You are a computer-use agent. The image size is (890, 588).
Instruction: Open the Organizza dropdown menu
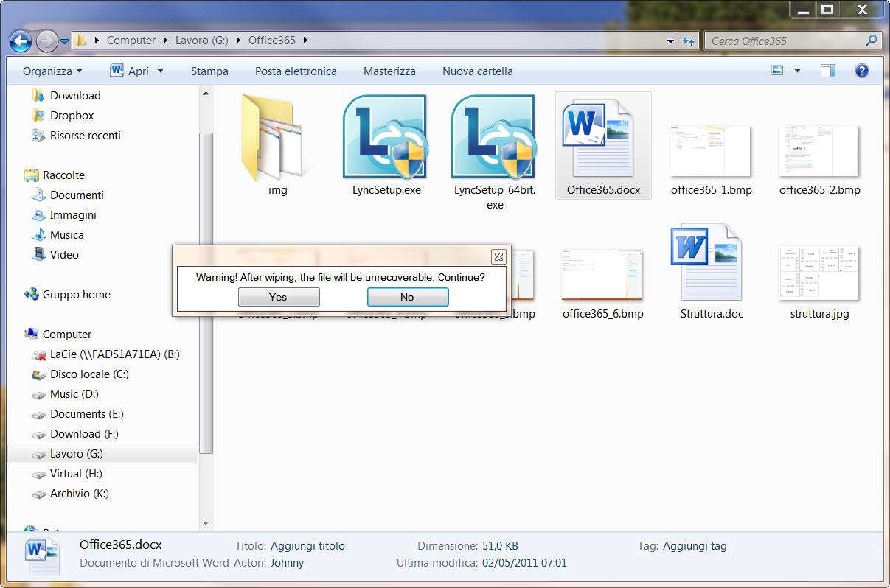[x=52, y=71]
